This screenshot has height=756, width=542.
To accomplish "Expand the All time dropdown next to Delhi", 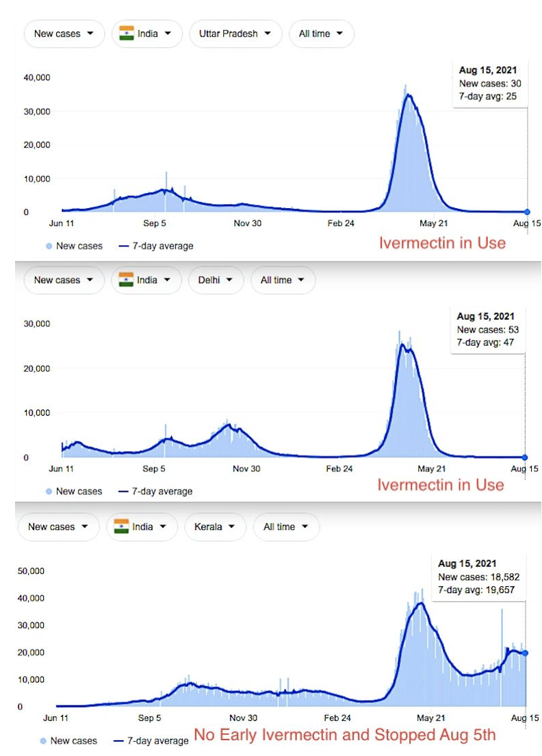I will 283,280.
